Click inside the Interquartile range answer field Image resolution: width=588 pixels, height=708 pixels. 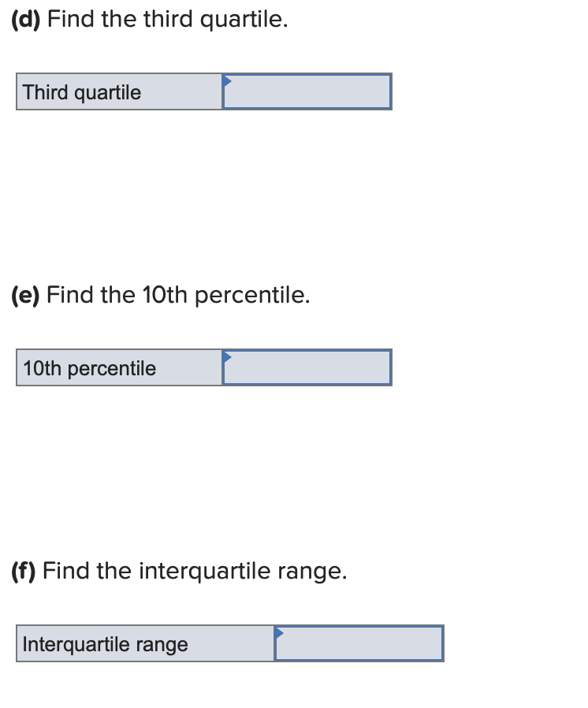[x=360, y=645]
